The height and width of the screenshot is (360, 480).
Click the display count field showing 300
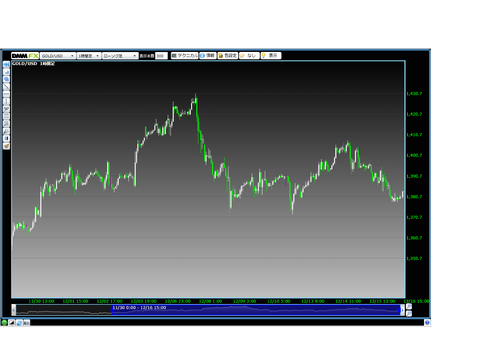click(161, 56)
